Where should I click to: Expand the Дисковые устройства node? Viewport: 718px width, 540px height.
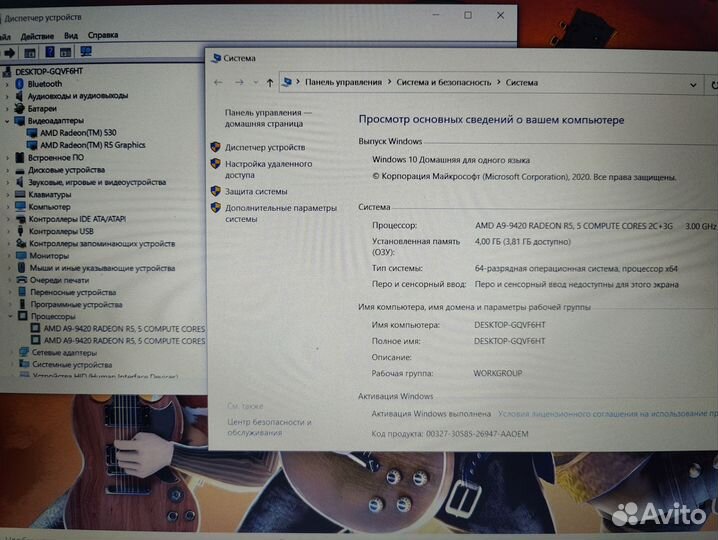pyautogui.click(x=7, y=170)
